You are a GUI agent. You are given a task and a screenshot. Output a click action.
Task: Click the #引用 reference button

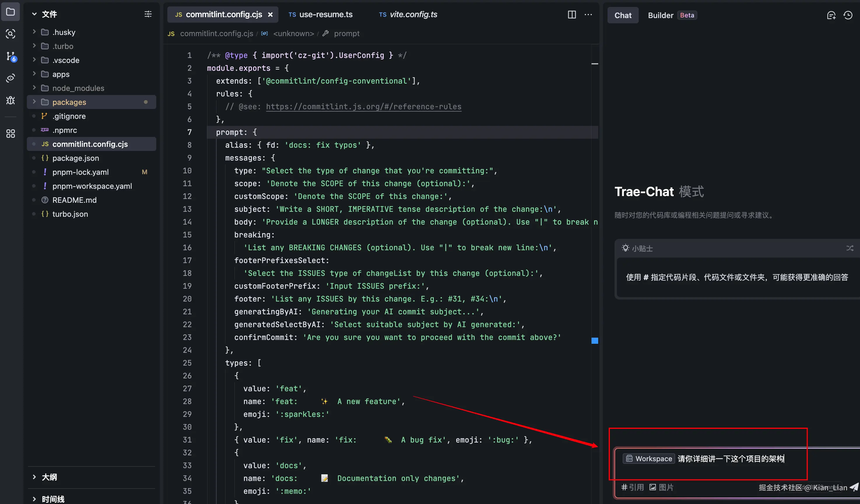coord(632,487)
